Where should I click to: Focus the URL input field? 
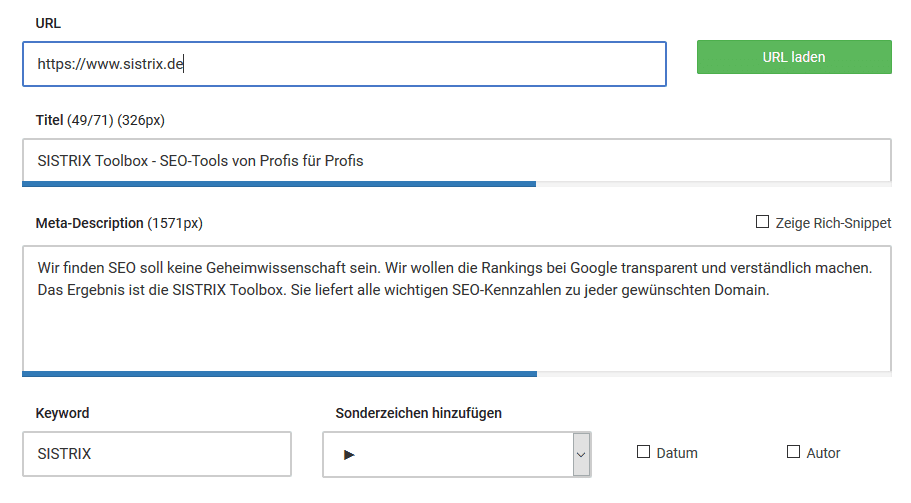click(344, 64)
